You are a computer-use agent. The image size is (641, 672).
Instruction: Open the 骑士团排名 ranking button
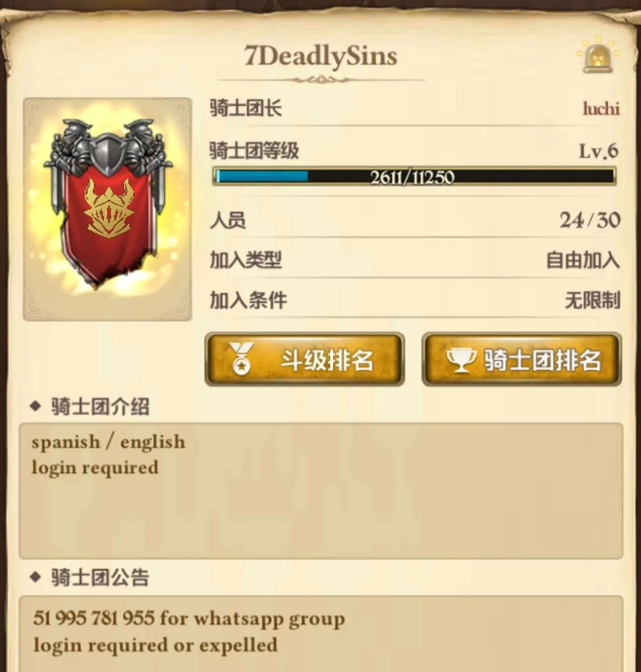pyautogui.click(x=521, y=359)
